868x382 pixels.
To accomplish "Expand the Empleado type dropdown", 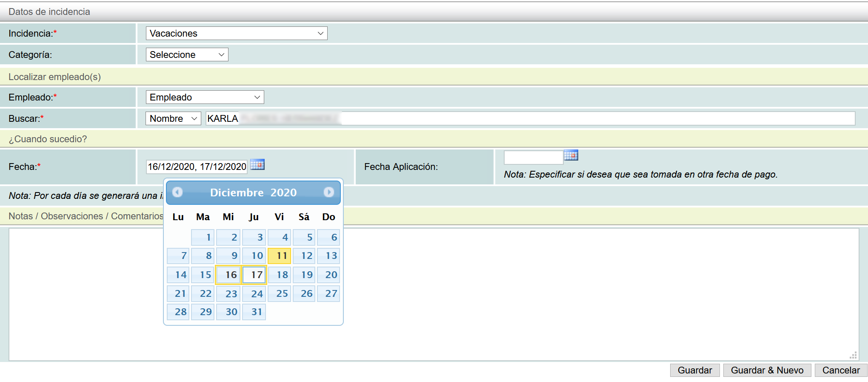I will click(x=205, y=97).
